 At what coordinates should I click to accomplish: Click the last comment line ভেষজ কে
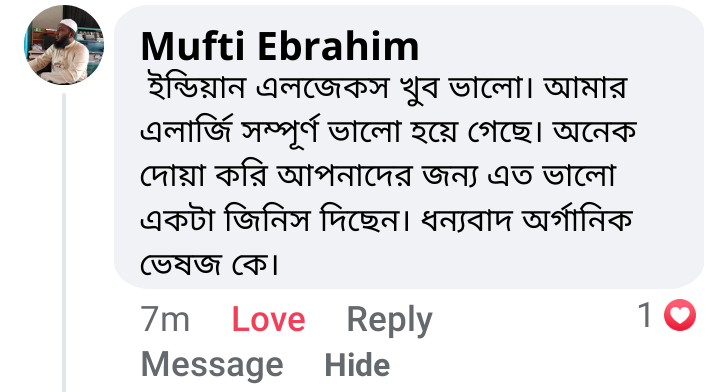click(210, 264)
